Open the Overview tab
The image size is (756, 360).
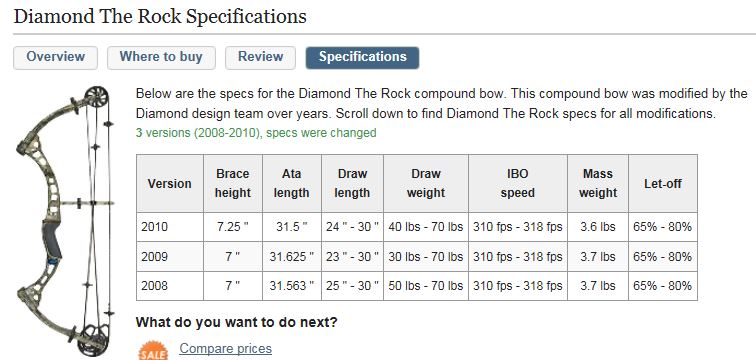tap(55, 57)
